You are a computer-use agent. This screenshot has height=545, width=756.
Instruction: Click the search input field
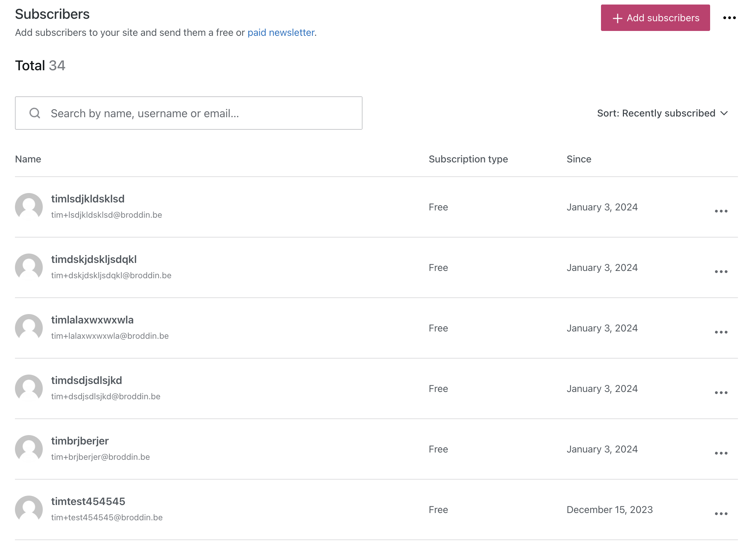pos(188,113)
